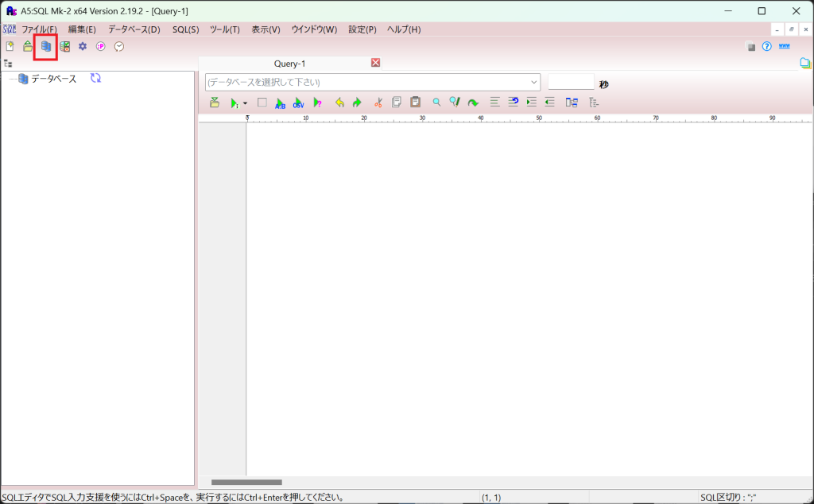Click the magnifier search icon in the query toolbar

pyautogui.click(x=436, y=103)
